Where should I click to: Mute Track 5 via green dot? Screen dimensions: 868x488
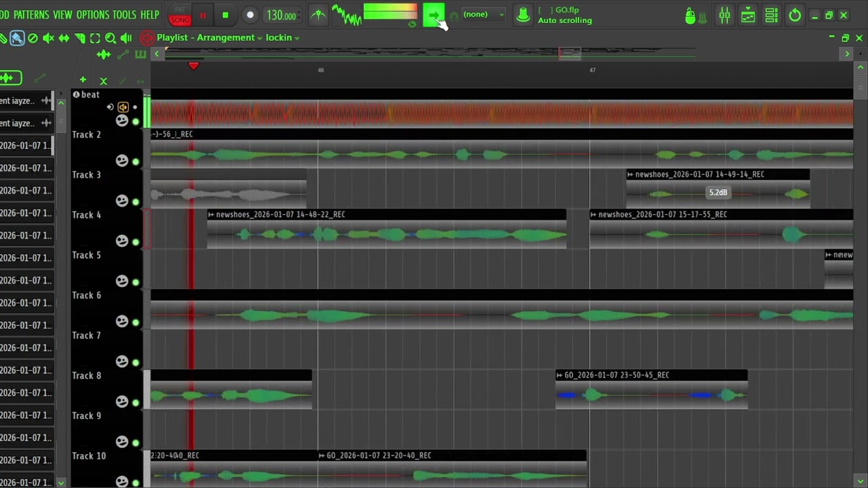136,282
